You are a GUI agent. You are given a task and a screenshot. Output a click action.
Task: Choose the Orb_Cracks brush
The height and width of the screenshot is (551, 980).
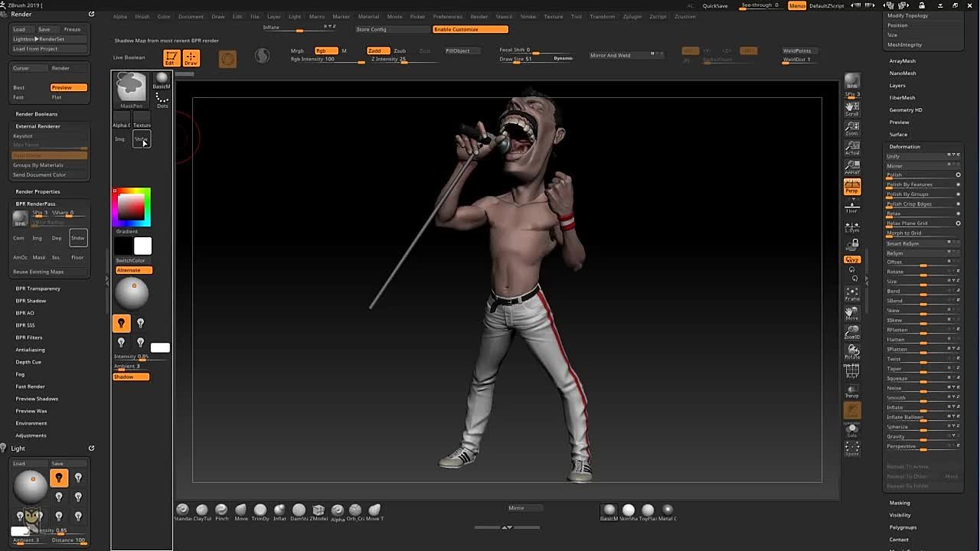tap(355, 511)
